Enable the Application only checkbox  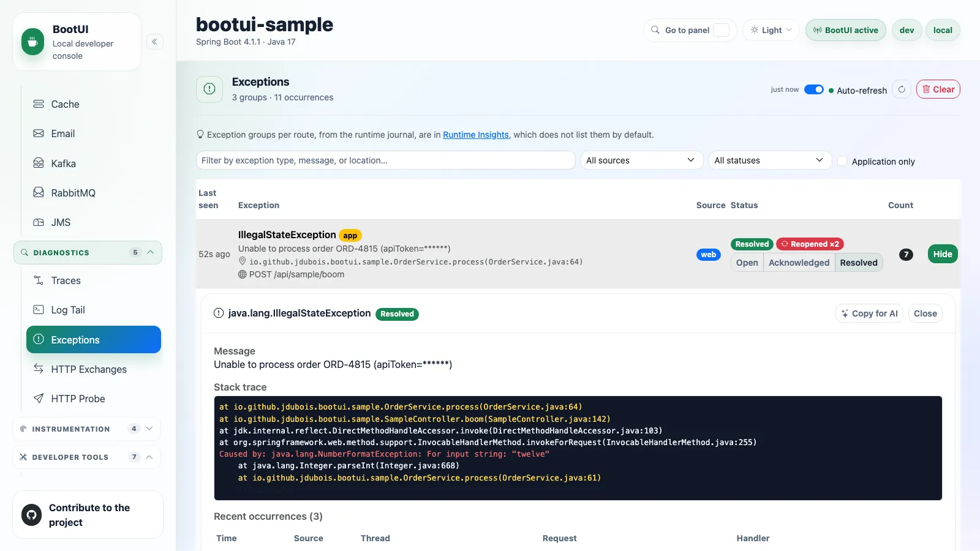pyautogui.click(x=842, y=161)
